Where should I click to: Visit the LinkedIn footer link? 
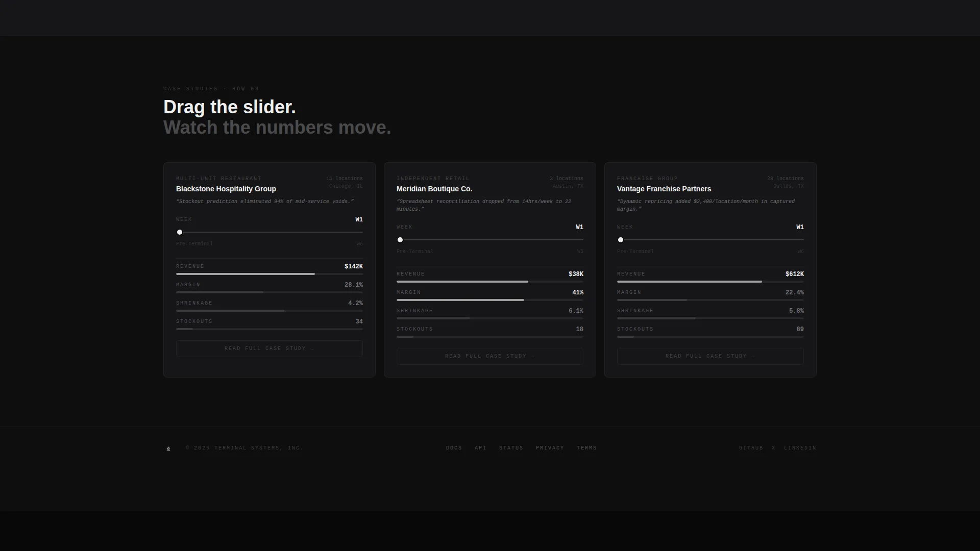click(x=800, y=448)
